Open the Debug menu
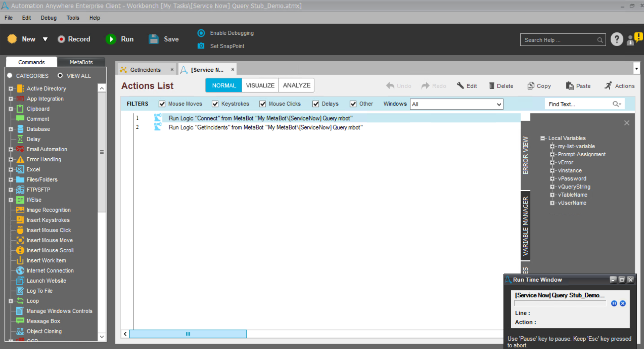 pyautogui.click(x=49, y=18)
